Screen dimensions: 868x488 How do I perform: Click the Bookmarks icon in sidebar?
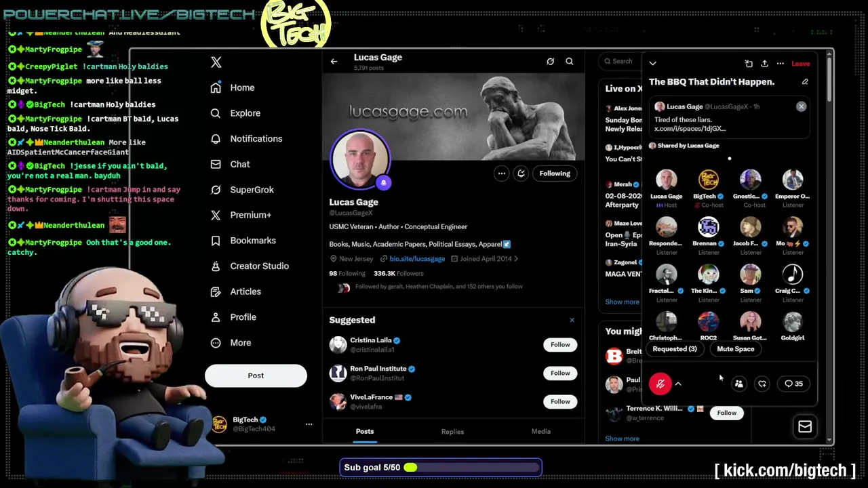216,241
